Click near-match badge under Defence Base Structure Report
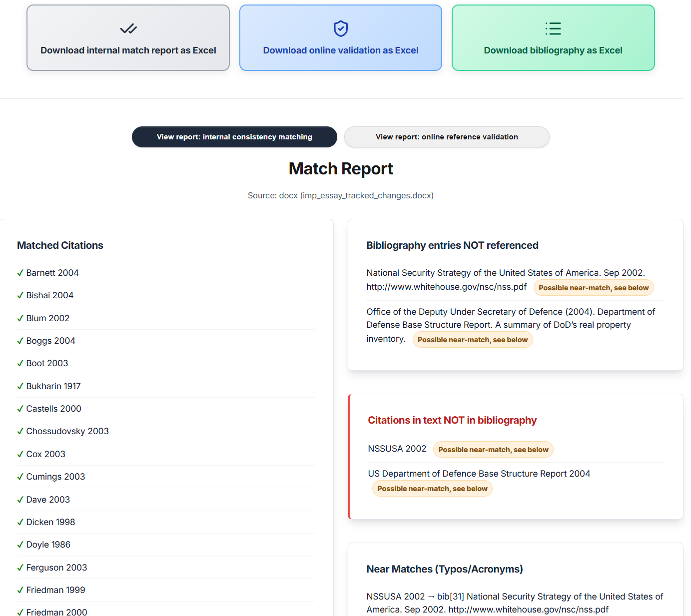Viewport: 691px width, 616px height. tap(432, 488)
